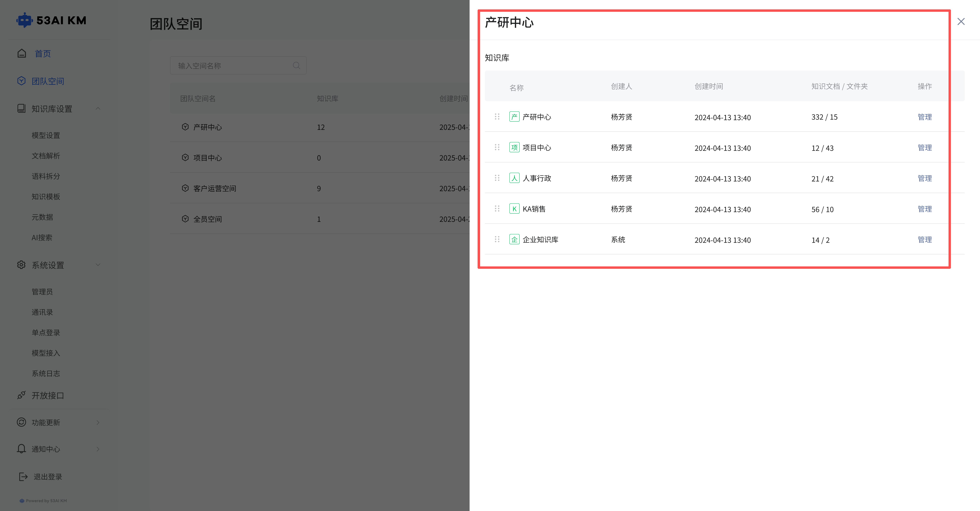The height and width of the screenshot is (511, 980).
Task: Click the green 企 icon of 企业知识库
Action: 514,239
